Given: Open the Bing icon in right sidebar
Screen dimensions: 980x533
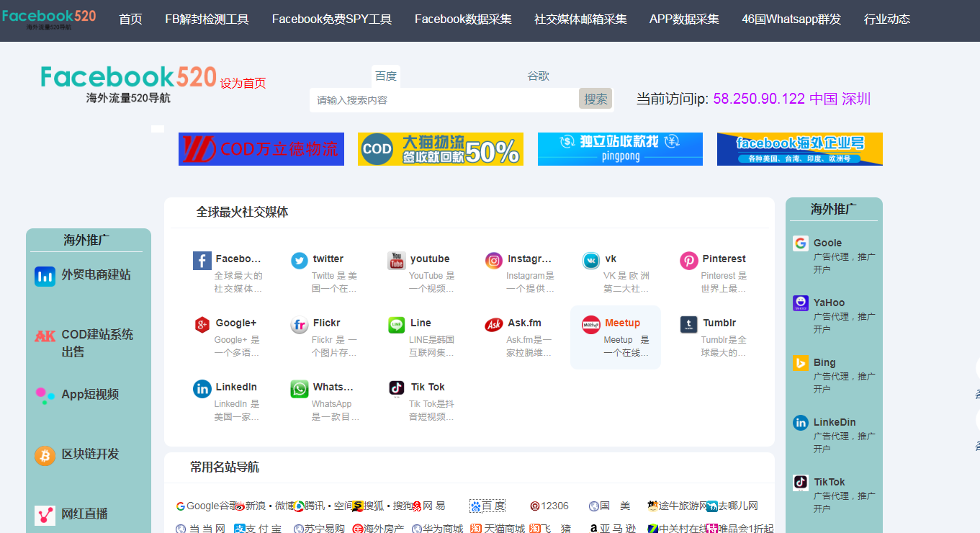Looking at the screenshot, I should tap(801, 363).
